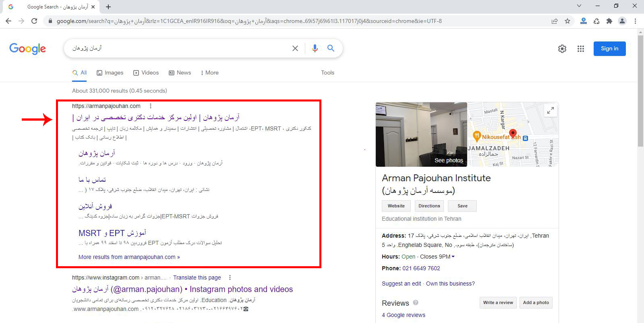
Task: Bookmark this page with star icon
Action: pos(567,21)
